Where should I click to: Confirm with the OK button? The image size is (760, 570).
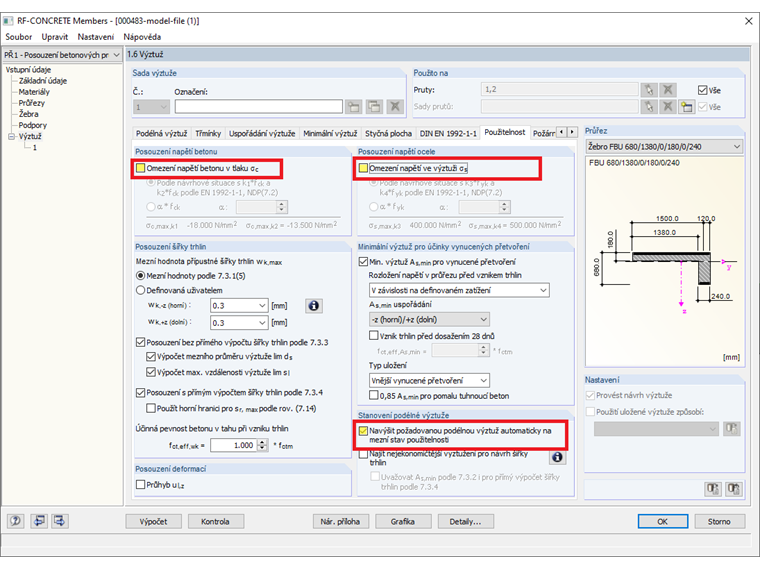663,522
